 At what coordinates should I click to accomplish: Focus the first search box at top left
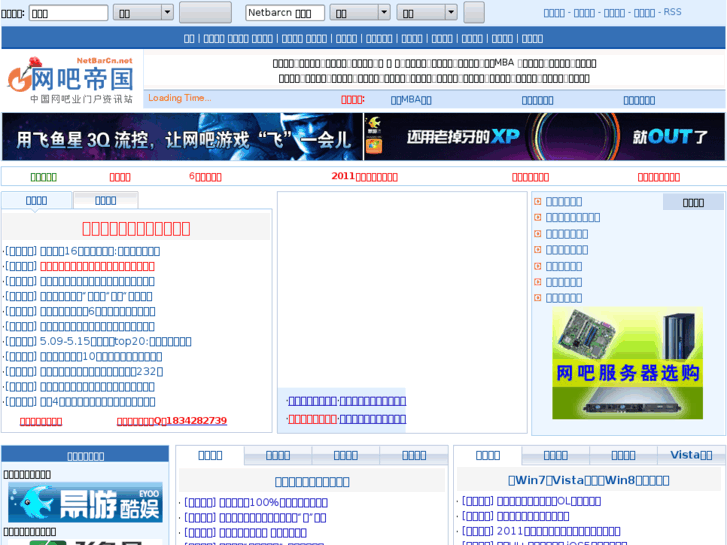[x=69, y=13]
